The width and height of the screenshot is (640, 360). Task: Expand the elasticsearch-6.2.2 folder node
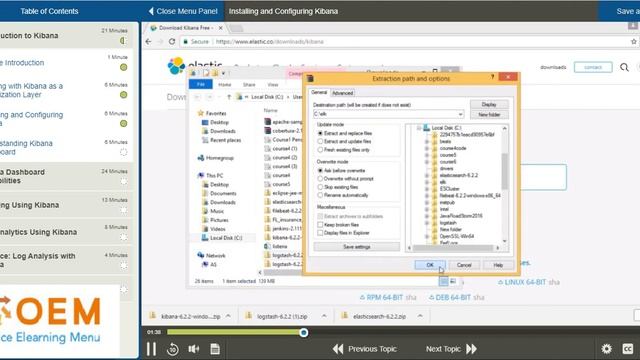tap(427, 175)
